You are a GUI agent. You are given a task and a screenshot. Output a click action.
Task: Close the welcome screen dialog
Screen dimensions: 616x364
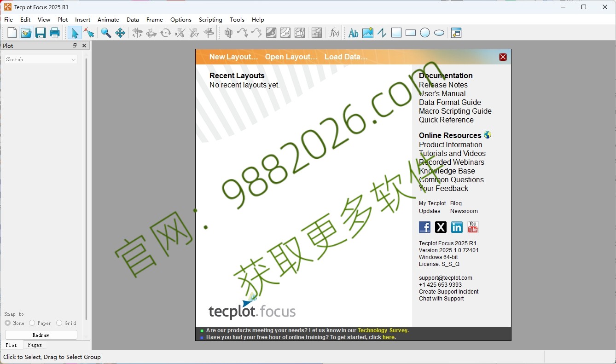503,57
